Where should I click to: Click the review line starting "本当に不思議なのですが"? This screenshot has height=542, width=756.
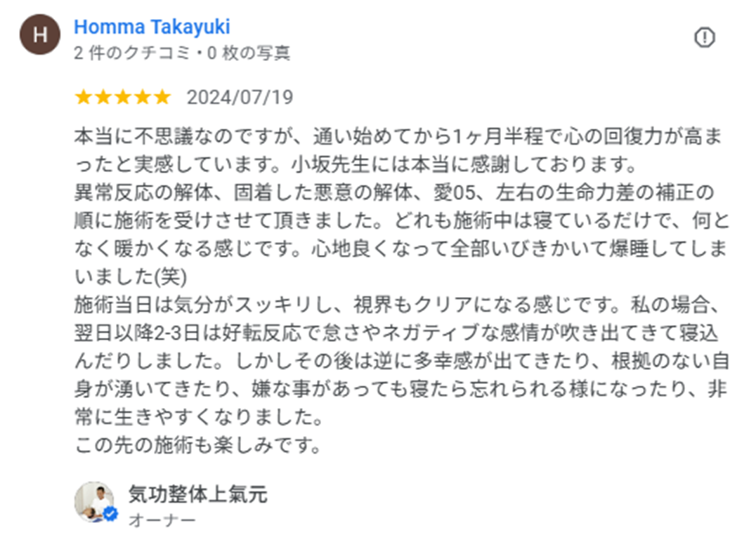click(x=402, y=135)
